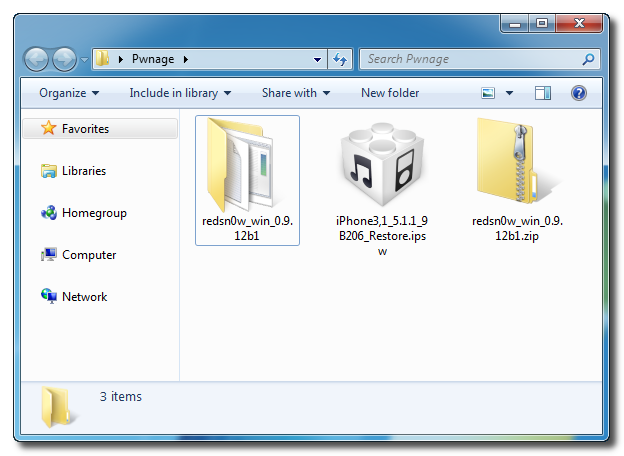Select Computer in navigation pane
The image size is (624, 456).
89,255
